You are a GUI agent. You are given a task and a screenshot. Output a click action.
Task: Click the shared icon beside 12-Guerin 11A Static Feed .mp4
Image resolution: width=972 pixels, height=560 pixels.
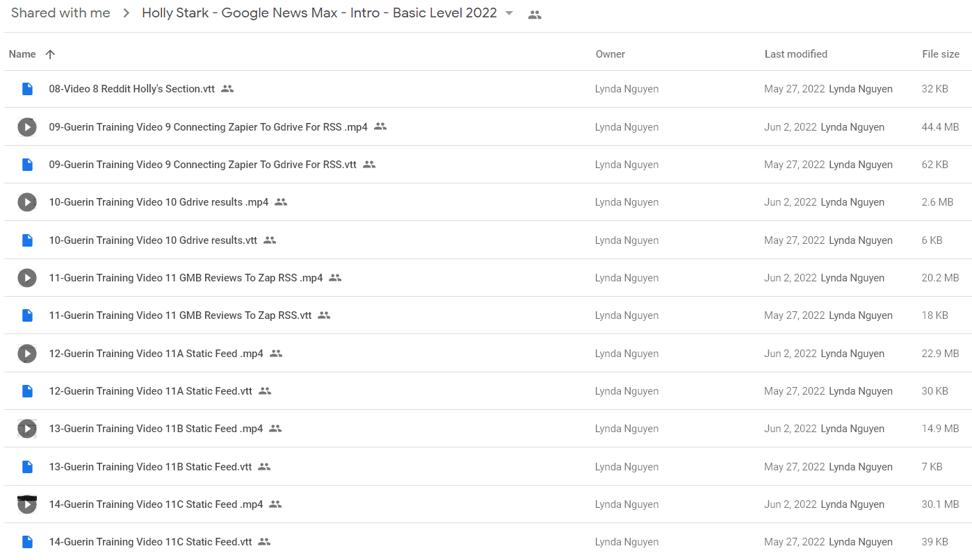click(x=276, y=354)
